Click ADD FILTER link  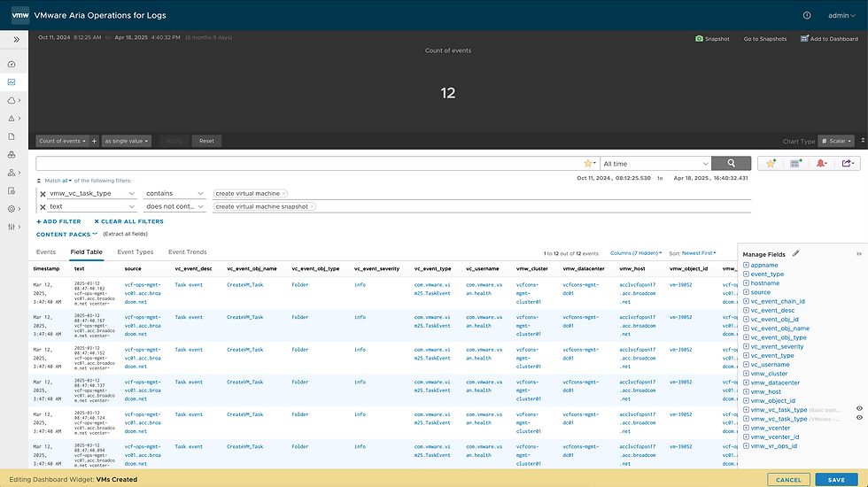[58, 221]
